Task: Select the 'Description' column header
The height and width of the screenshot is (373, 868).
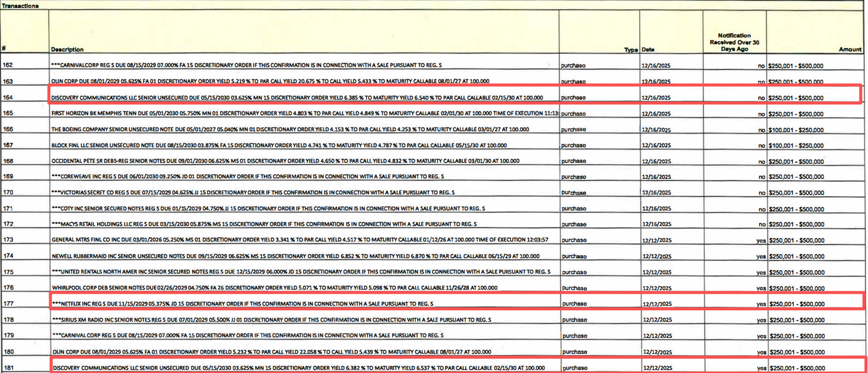Action: (67, 50)
